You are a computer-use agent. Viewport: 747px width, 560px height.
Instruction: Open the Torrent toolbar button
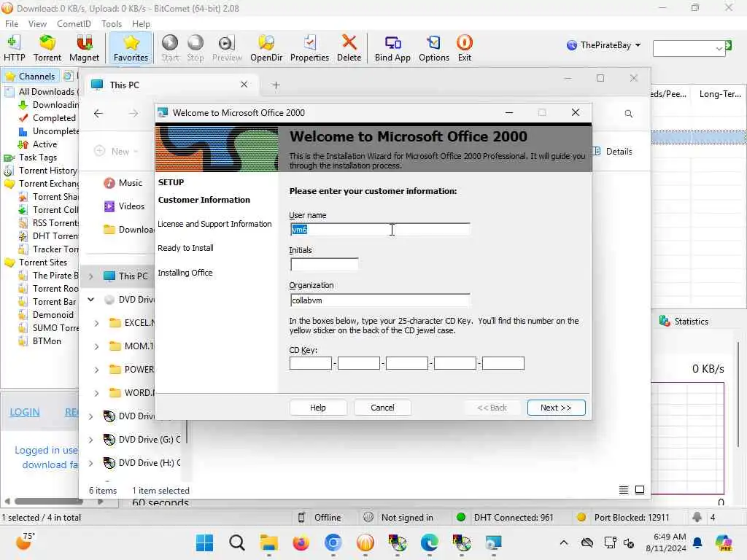pos(47,48)
